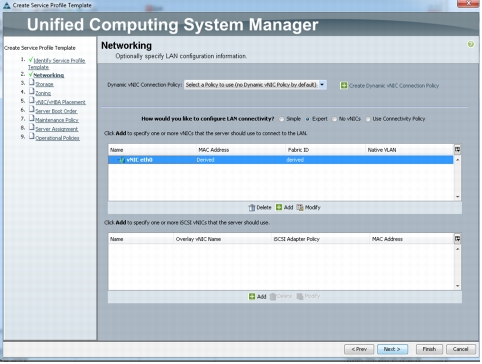
Task: Click the help question mark icon
Action: [470, 44]
